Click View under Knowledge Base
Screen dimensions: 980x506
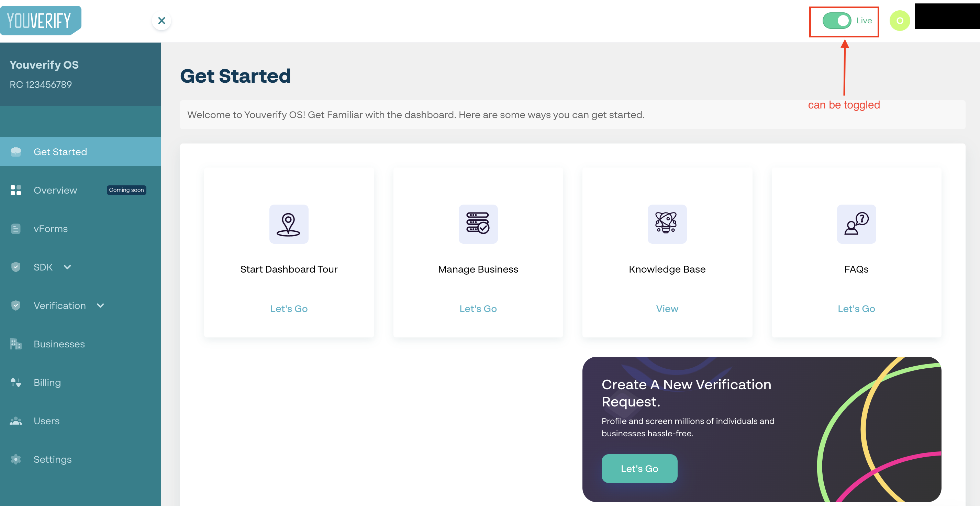667,309
